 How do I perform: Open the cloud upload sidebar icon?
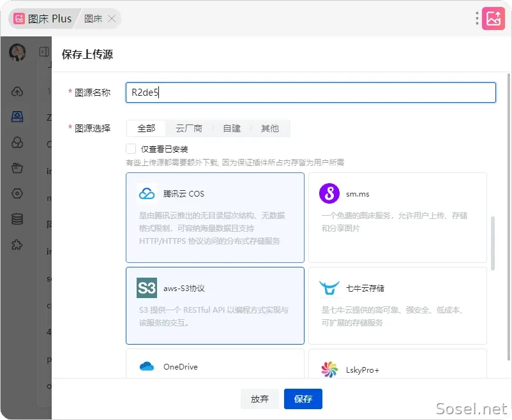click(x=17, y=91)
